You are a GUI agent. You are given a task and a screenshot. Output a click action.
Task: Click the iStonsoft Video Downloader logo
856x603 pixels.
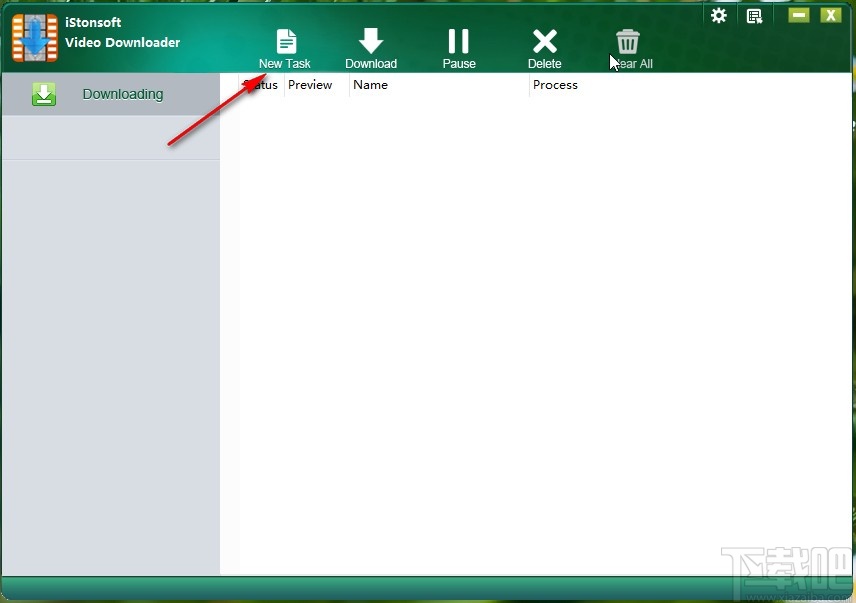point(35,37)
